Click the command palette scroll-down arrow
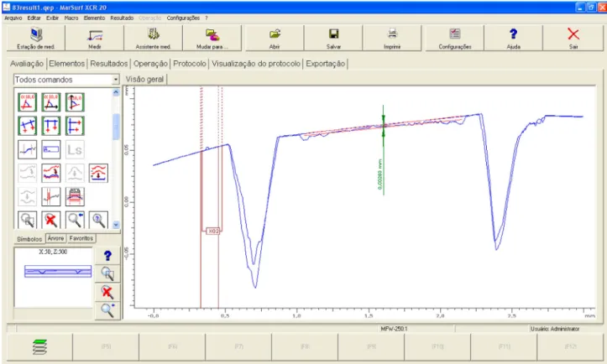 (x=116, y=225)
